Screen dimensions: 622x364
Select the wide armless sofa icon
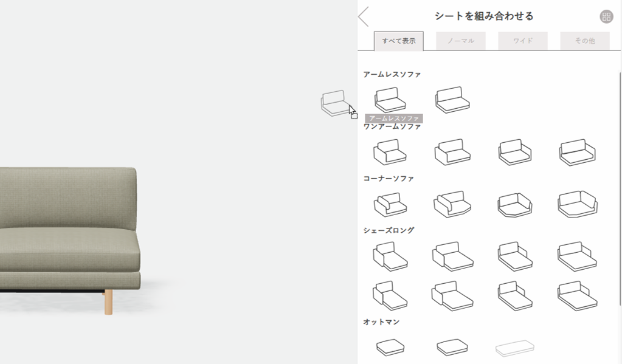tap(452, 100)
